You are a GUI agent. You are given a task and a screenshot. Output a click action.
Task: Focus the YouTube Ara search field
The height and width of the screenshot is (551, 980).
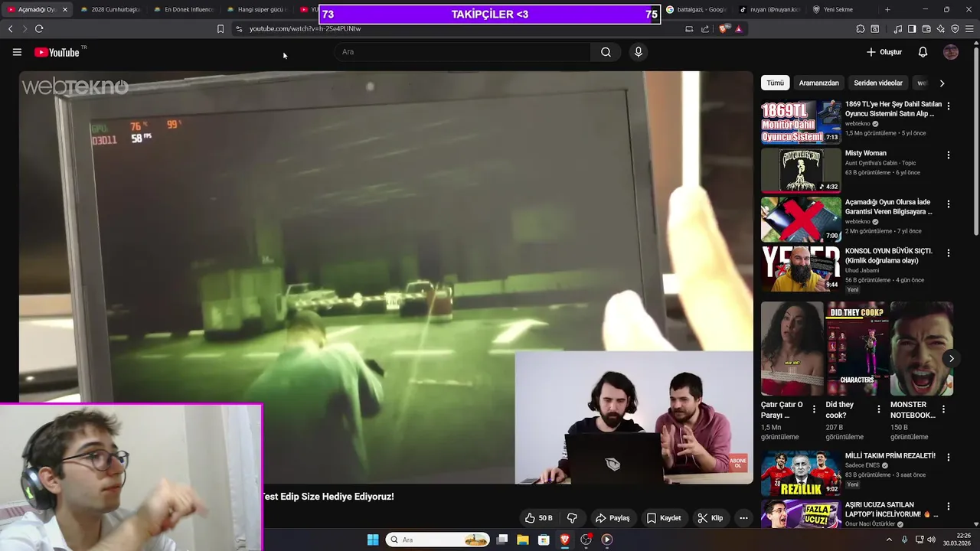pyautogui.click(x=462, y=52)
